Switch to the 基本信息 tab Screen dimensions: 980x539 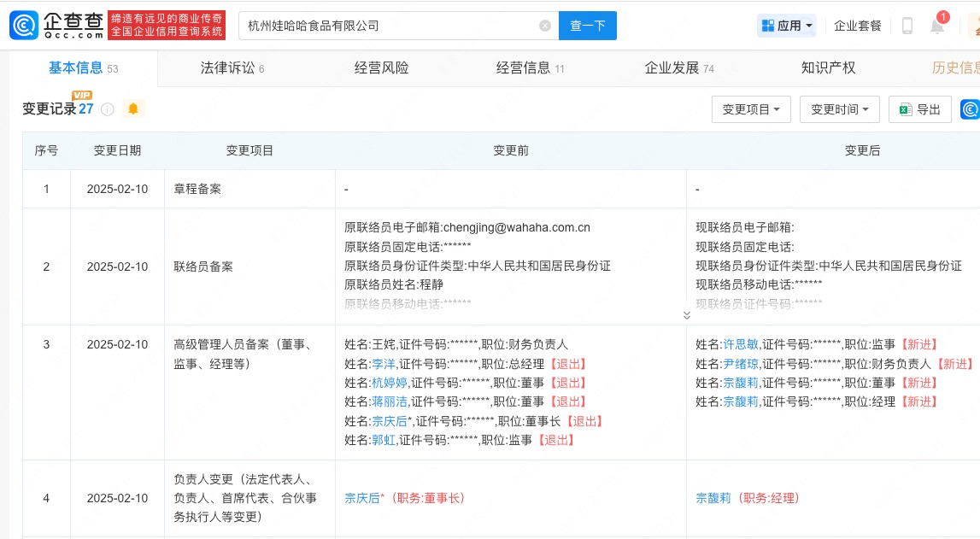pos(83,68)
